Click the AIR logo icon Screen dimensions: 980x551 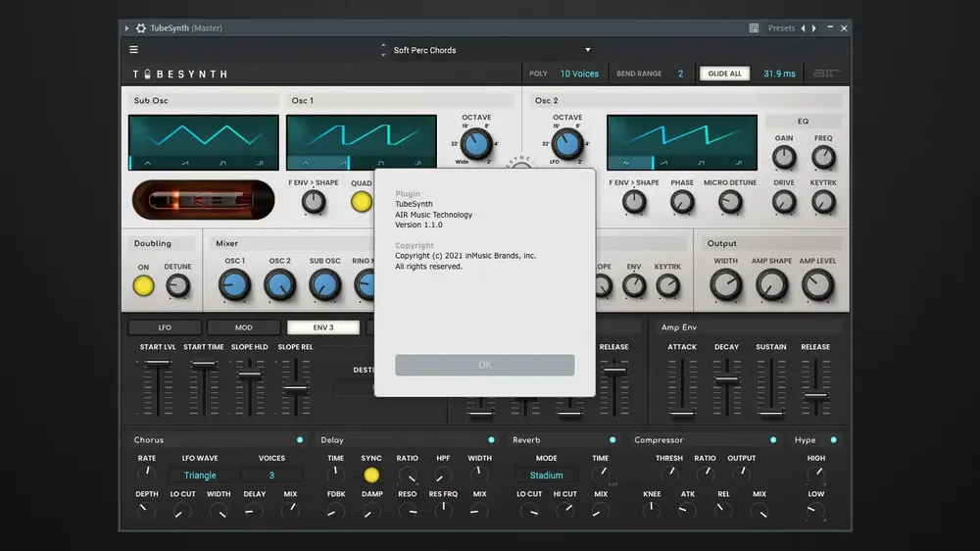[826, 74]
